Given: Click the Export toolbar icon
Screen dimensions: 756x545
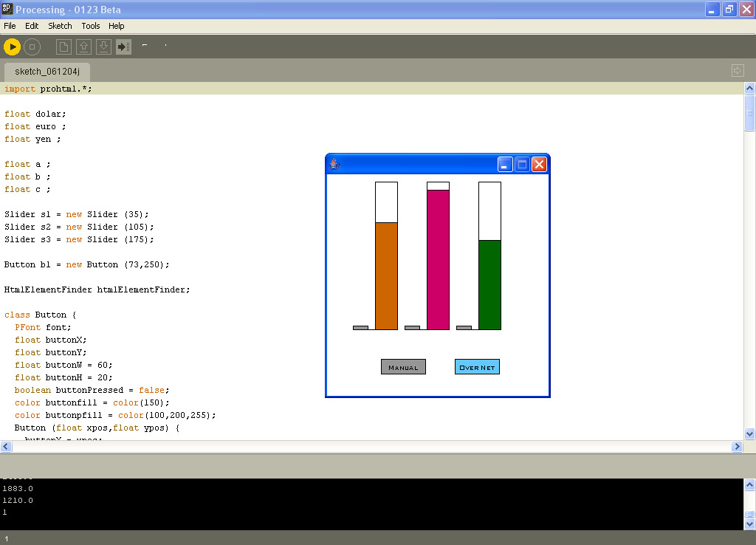Looking at the screenshot, I should [x=124, y=47].
